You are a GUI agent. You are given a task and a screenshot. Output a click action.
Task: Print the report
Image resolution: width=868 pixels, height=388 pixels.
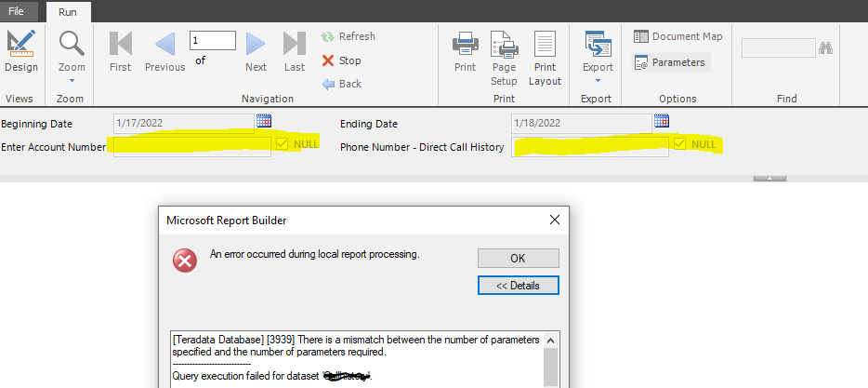(x=465, y=51)
